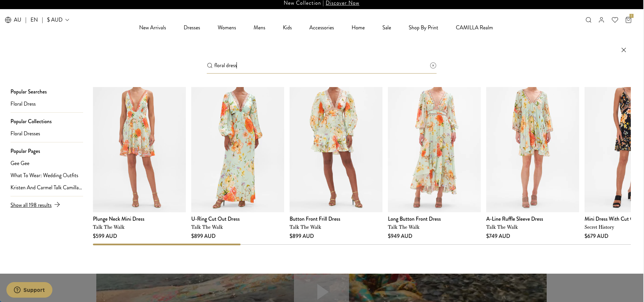The height and width of the screenshot is (302, 644).
Task: Open the Kids menu
Action: tap(287, 28)
